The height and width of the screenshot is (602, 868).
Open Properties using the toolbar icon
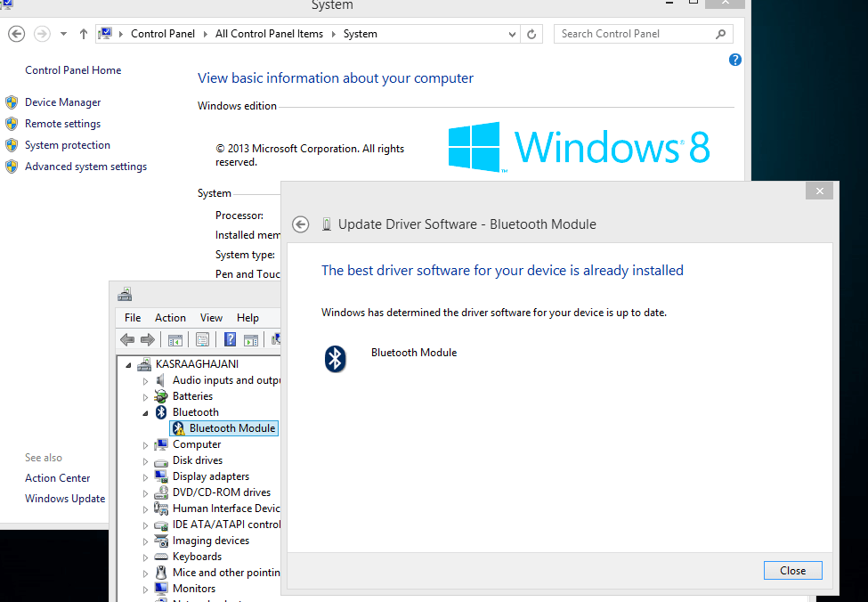point(203,339)
